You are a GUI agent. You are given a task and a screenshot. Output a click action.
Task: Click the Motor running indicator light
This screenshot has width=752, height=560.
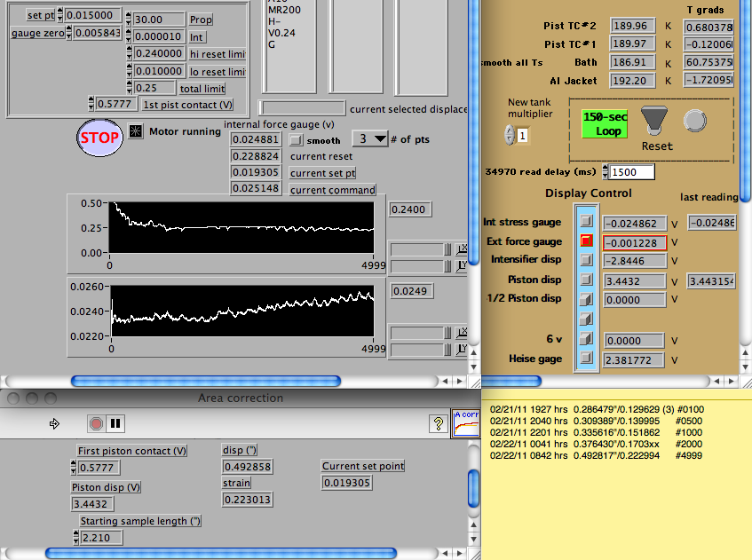136,131
